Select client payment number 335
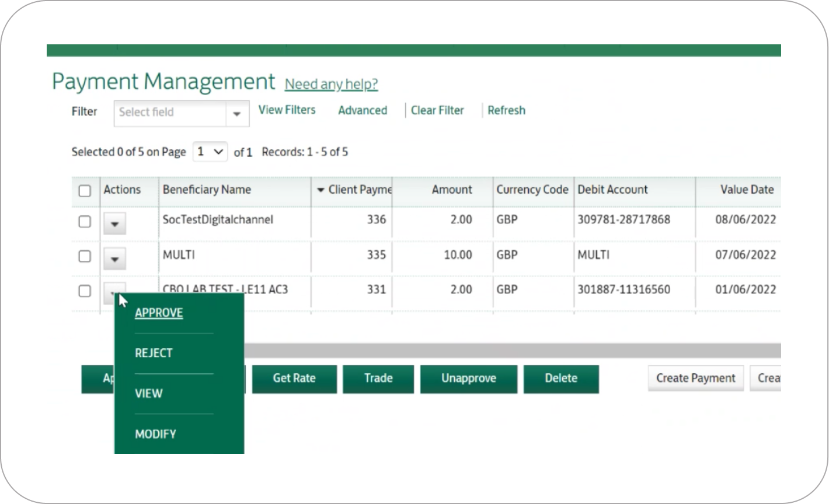 tap(377, 255)
